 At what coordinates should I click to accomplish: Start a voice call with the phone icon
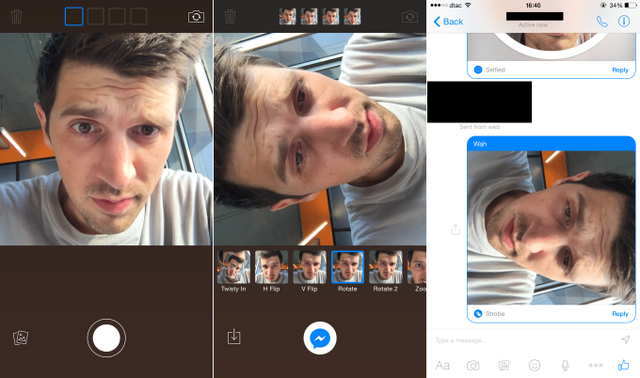pos(602,21)
